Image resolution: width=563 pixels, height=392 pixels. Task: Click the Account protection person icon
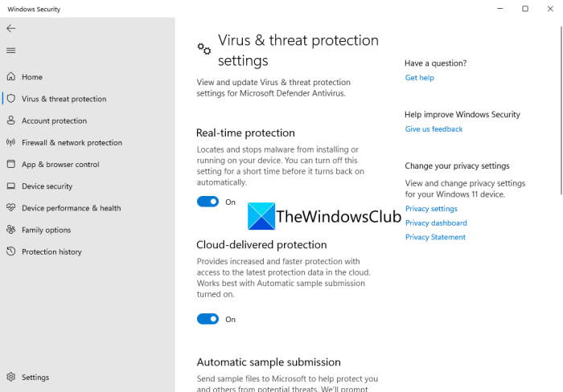(10, 120)
